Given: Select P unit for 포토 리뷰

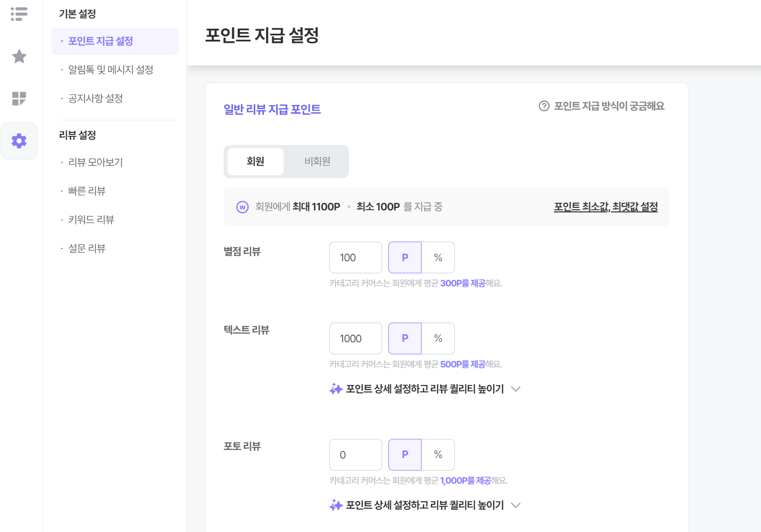Looking at the screenshot, I should coord(405,455).
